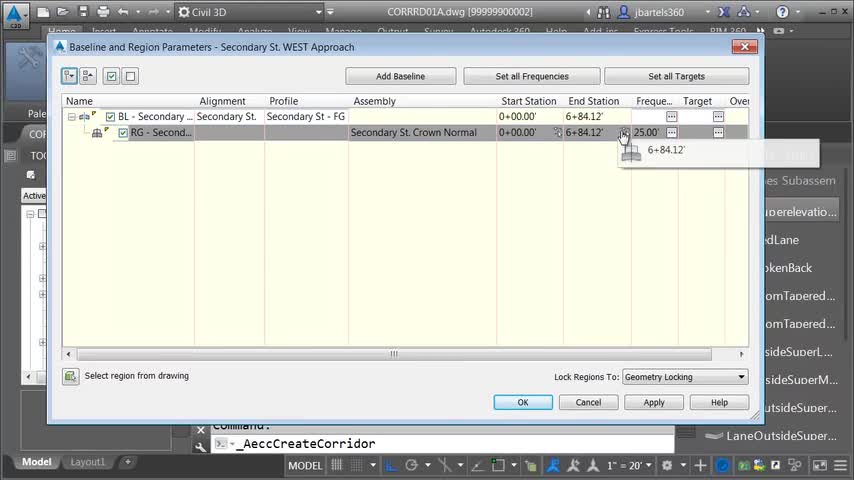The height and width of the screenshot is (480, 854).
Task: Click the Plot printer icon in title bar
Action: pyautogui.click(x=103, y=11)
